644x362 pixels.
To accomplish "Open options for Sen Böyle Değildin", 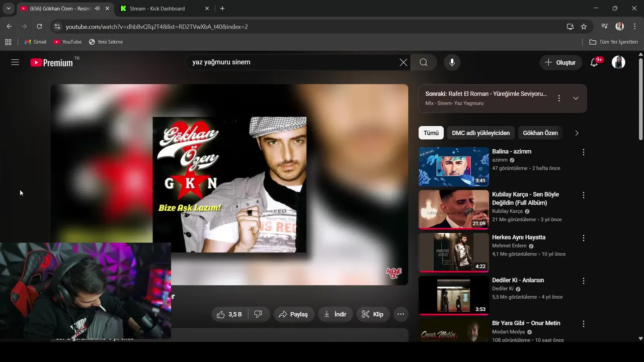I will pos(584,195).
